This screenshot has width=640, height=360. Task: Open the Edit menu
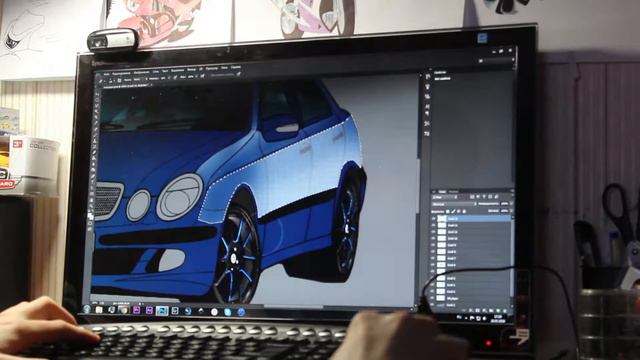pyautogui.click(x=121, y=73)
